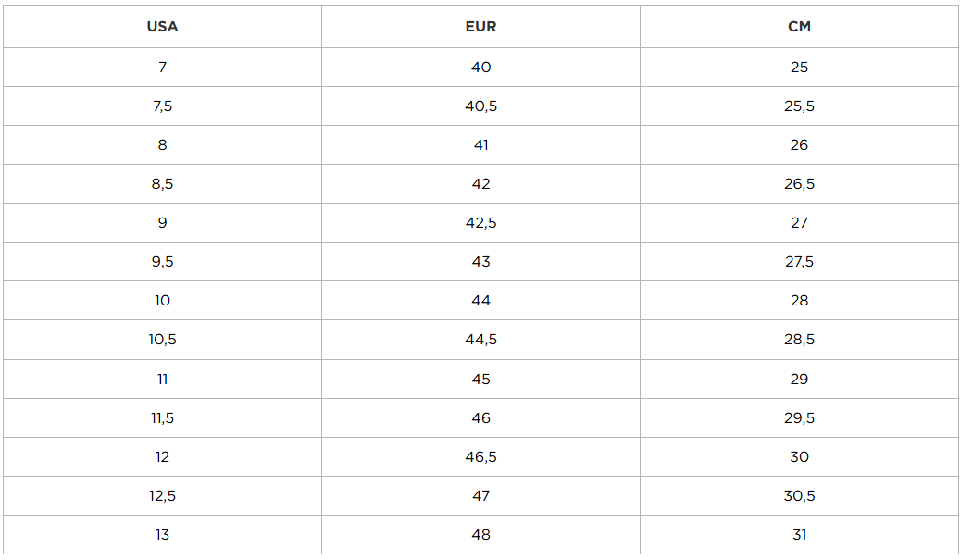The height and width of the screenshot is (560, 960).
Task: Click the EUR column header
Action: click(480, 27)
